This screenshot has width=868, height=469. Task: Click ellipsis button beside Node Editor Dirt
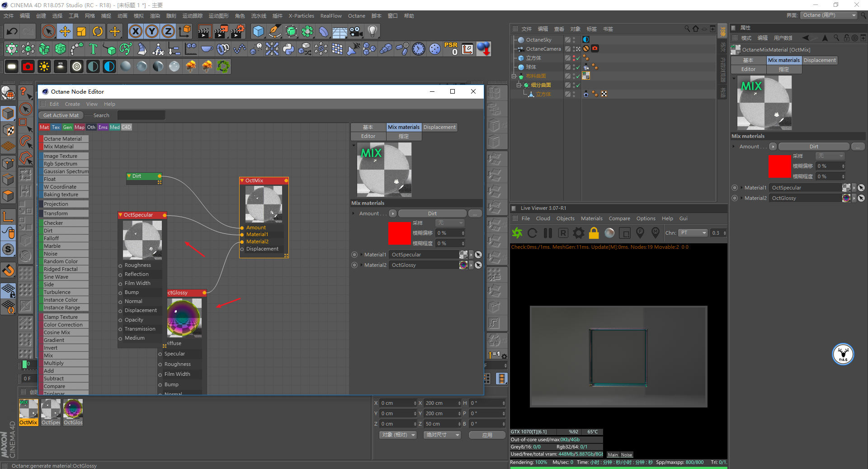475,213
